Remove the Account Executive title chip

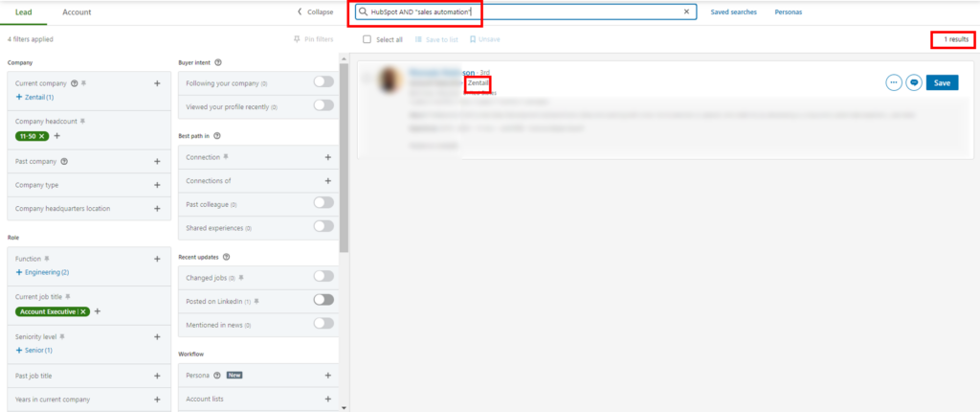coord(83,311)
